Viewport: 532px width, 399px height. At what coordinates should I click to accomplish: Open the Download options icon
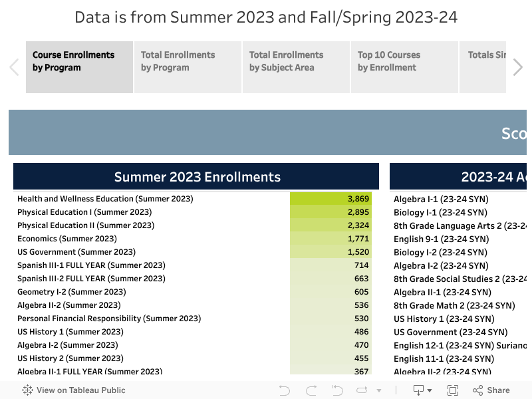(419, 390)
